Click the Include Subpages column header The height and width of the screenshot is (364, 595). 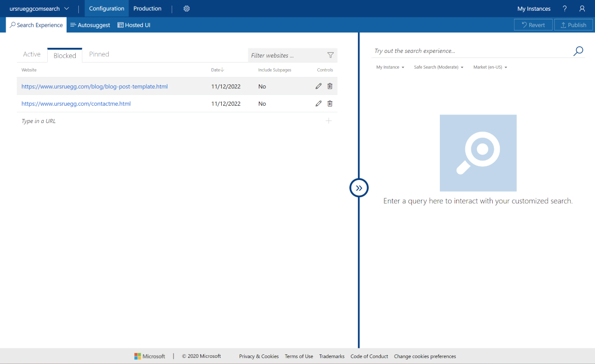(x=275, y=70)
